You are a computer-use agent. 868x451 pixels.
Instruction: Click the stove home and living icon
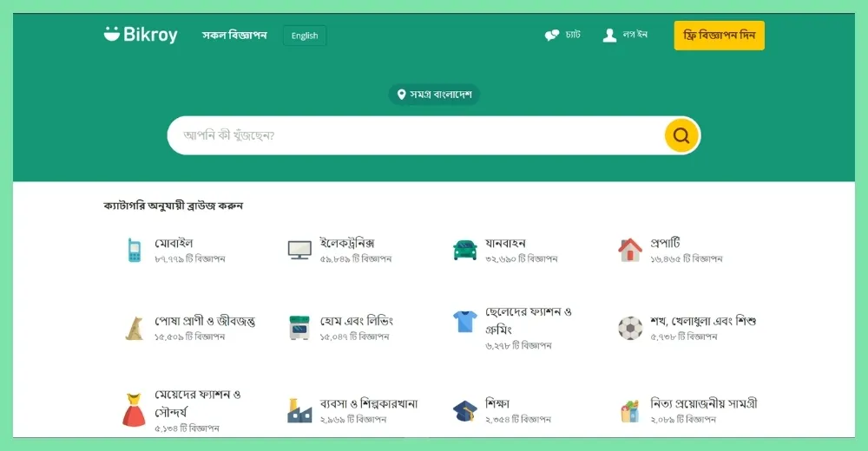299,328
